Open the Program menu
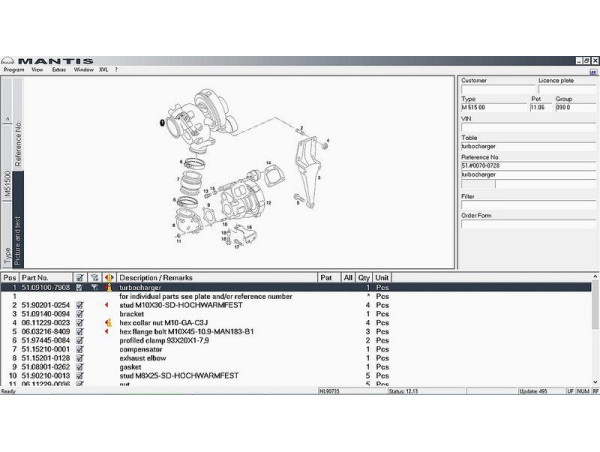The image size is (600, 452). click(14, 70)
